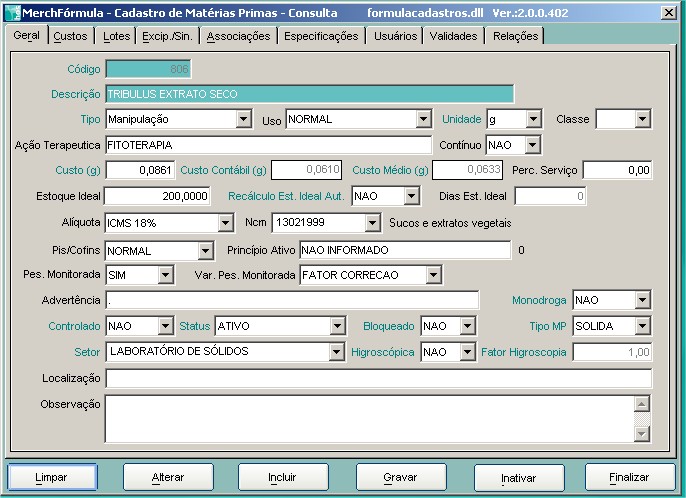Viewport: 686px width, 498px height.
Task: Click the Inativar button
Action: click(518, 478)
